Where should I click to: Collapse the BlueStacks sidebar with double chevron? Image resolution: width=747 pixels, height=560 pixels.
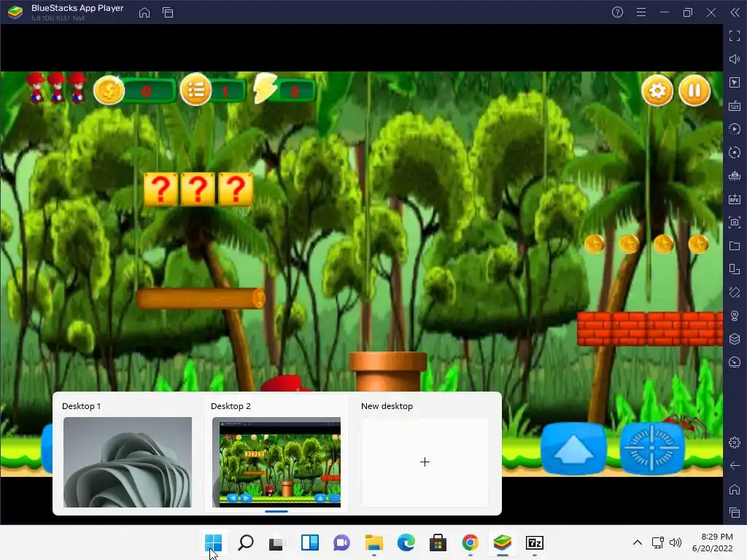735,12
